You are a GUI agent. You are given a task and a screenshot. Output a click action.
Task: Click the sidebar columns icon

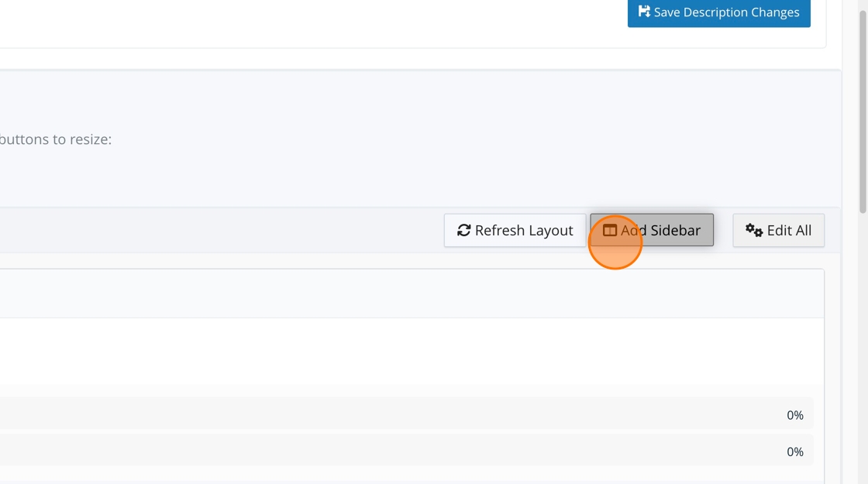(x=609, y=230)
